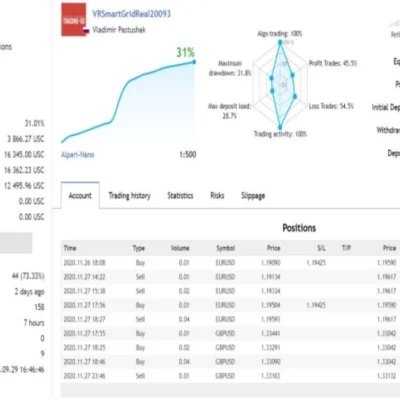This screenshot has height=400, width=400.
Task: Click the radar chart center
Action: click(x=280, y=85)
